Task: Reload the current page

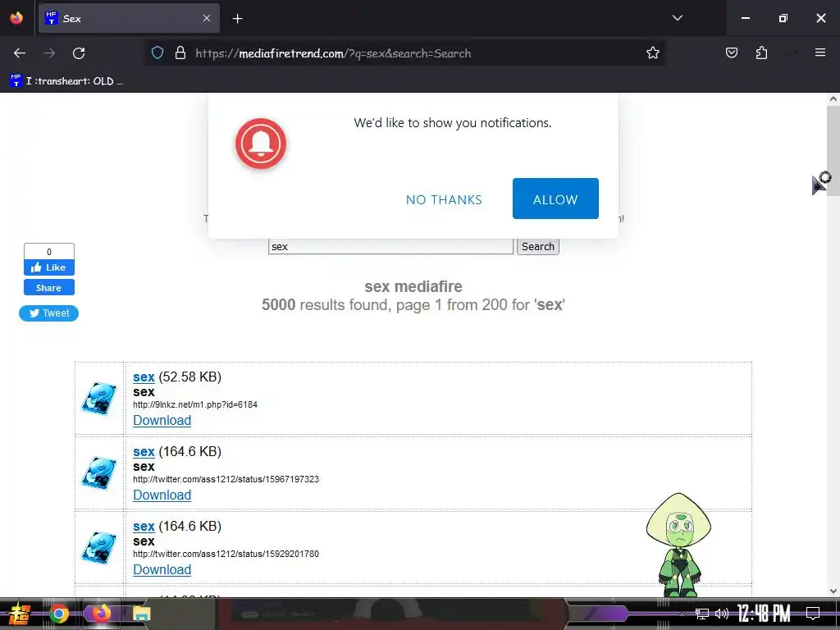Action: [79, 53]
